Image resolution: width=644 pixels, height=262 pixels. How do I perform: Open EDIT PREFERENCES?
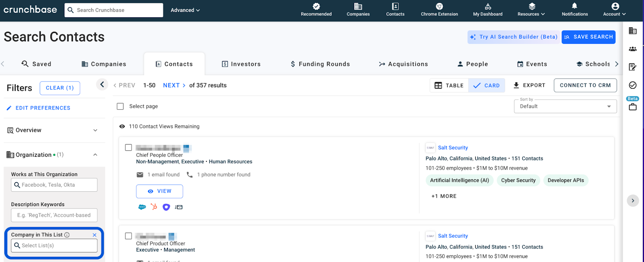(x=39, y=108)
